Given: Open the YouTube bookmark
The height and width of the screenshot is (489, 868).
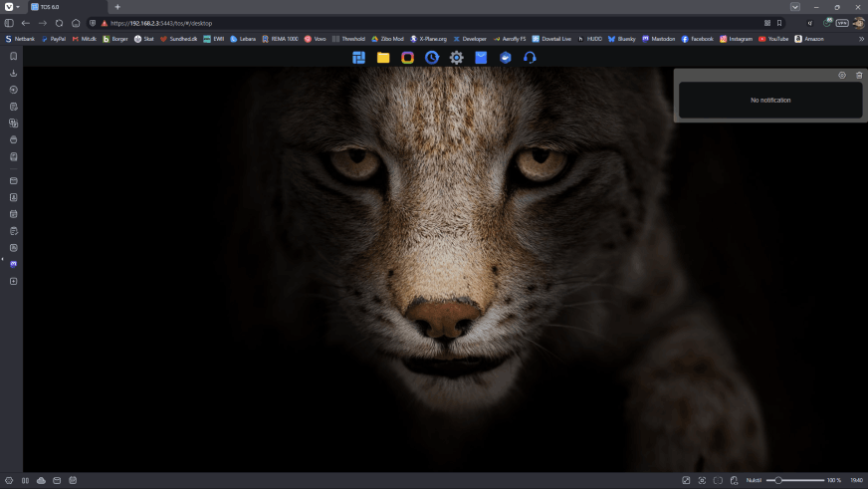Looking at the screenshot, I should (773, 39).
